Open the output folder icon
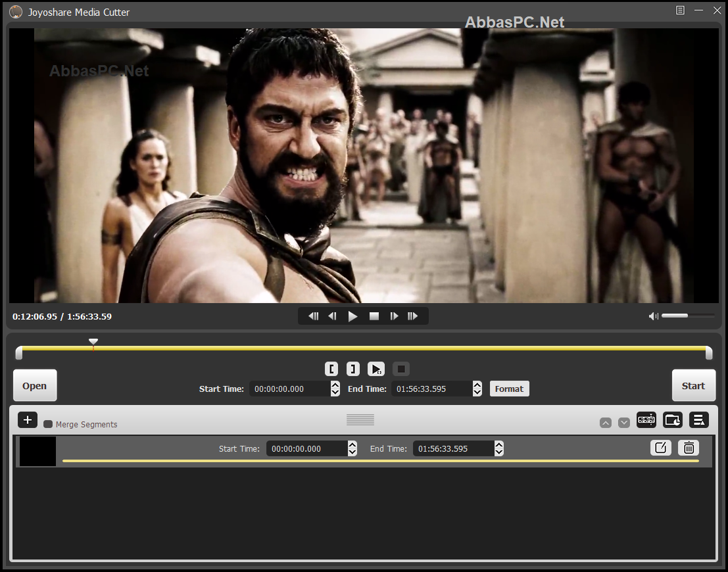This screenshot has height=572, width=728. tap(673, 419)
